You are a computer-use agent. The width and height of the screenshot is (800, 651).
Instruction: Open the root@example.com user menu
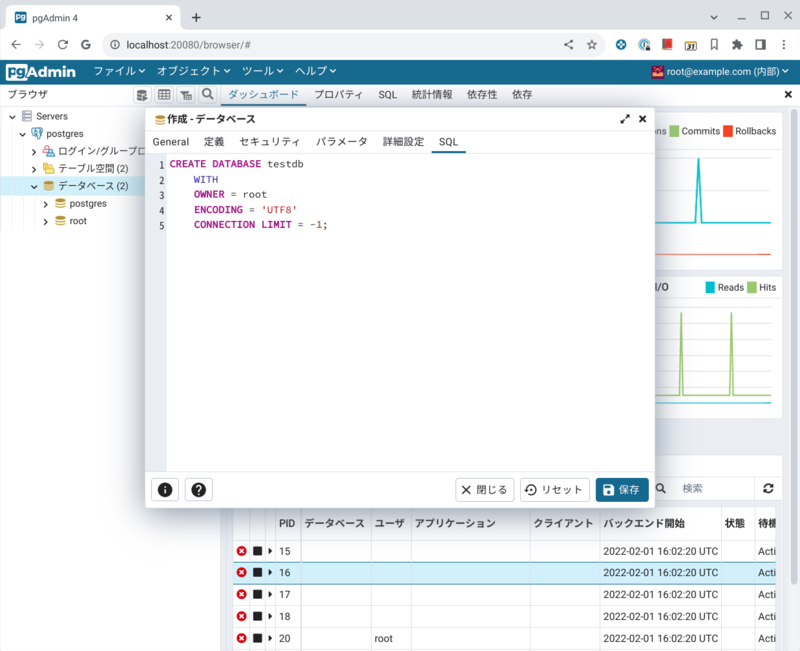click(x=720, y=71)
